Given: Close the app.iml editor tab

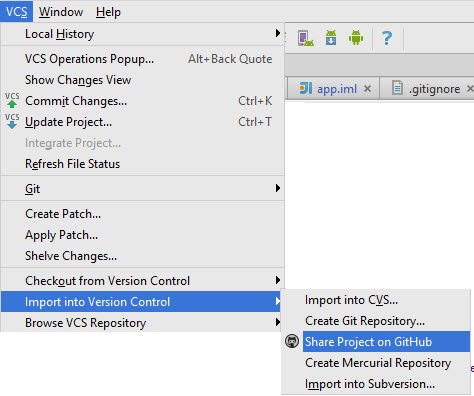Looking at the screenshot, I should pos(367,89).
